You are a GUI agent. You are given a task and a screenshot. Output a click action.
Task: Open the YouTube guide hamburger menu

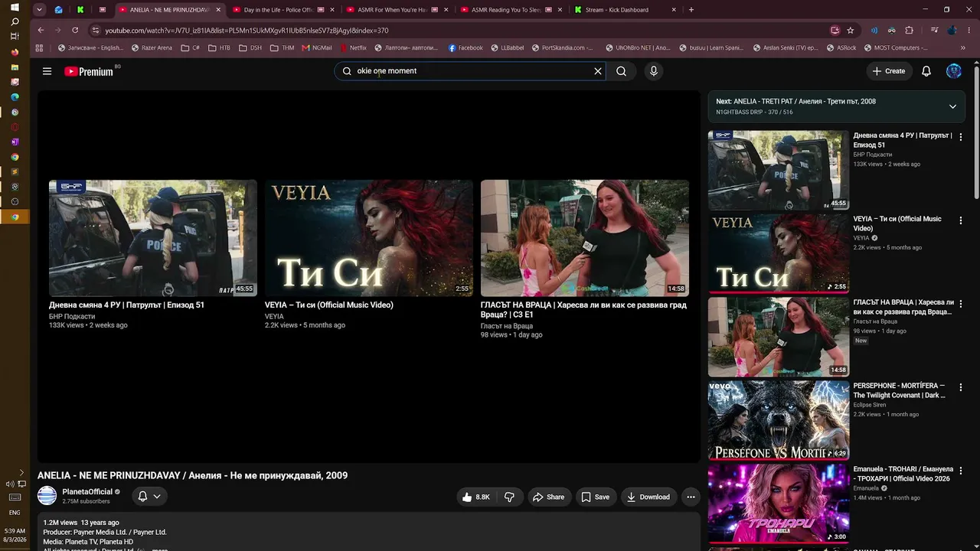coord(47,71)
